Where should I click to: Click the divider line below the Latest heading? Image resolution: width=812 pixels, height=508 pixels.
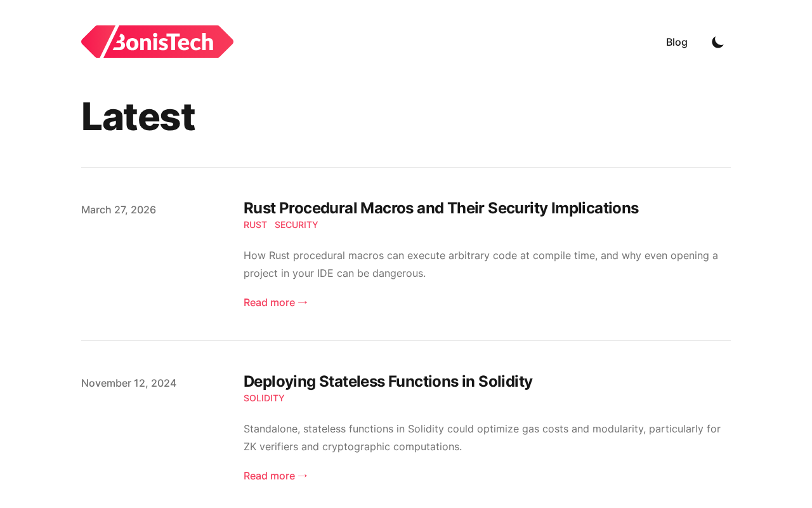[406, 168]
